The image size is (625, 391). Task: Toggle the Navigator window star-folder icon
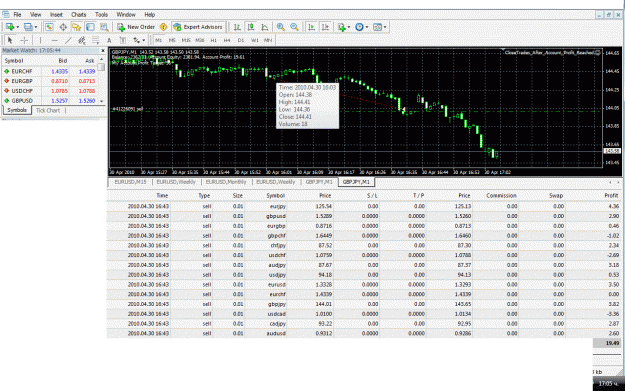[x=77, y=27]
